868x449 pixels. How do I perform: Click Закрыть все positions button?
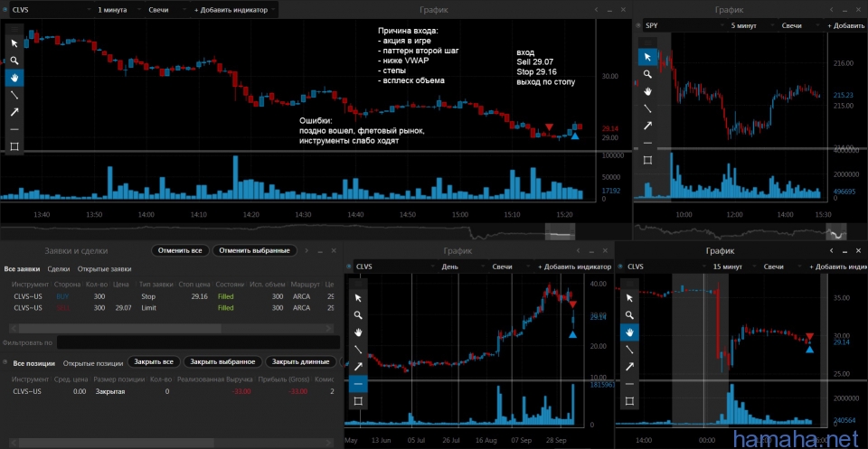155,361
